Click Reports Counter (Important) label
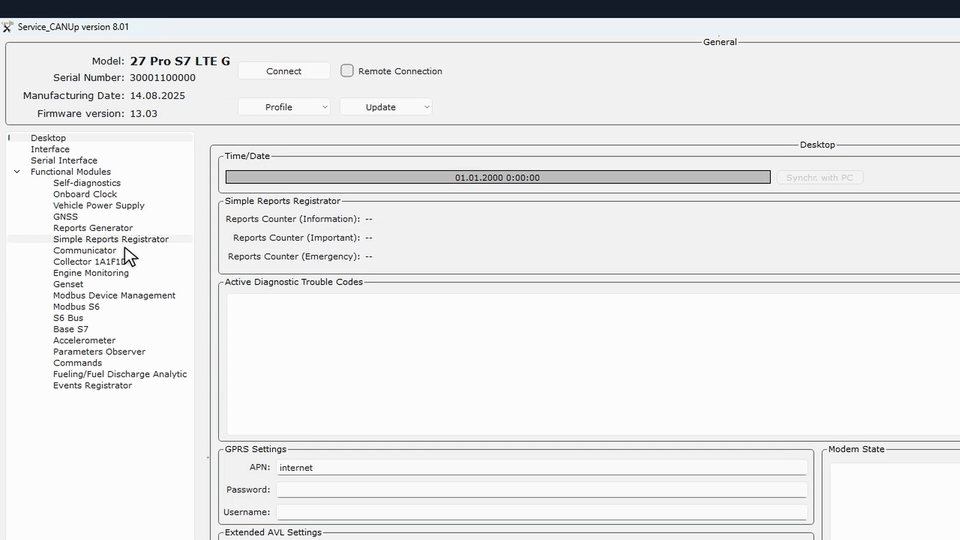 (296, 238)
